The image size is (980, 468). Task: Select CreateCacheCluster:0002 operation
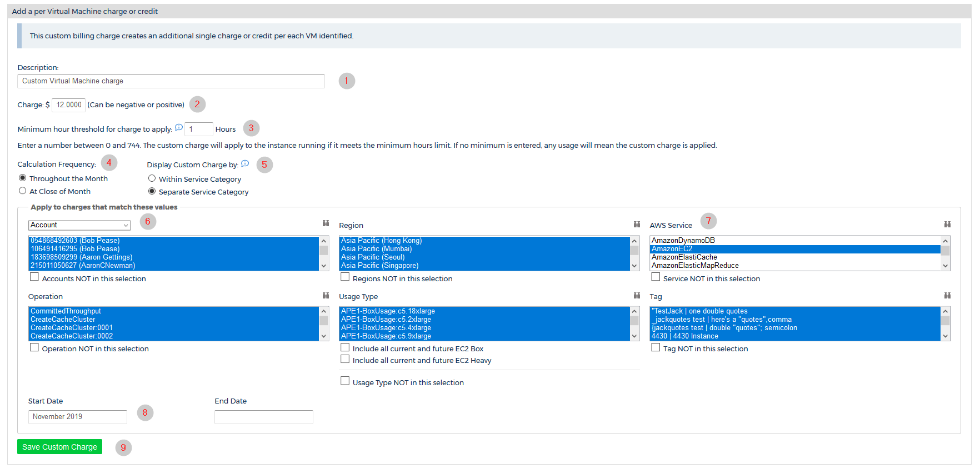click(174, 336)
